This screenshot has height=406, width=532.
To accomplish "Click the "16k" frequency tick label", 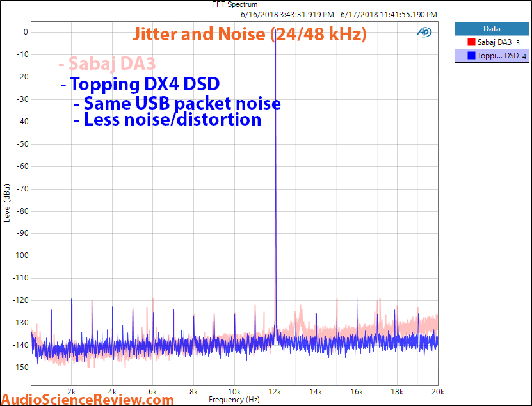I will point(357,392).
